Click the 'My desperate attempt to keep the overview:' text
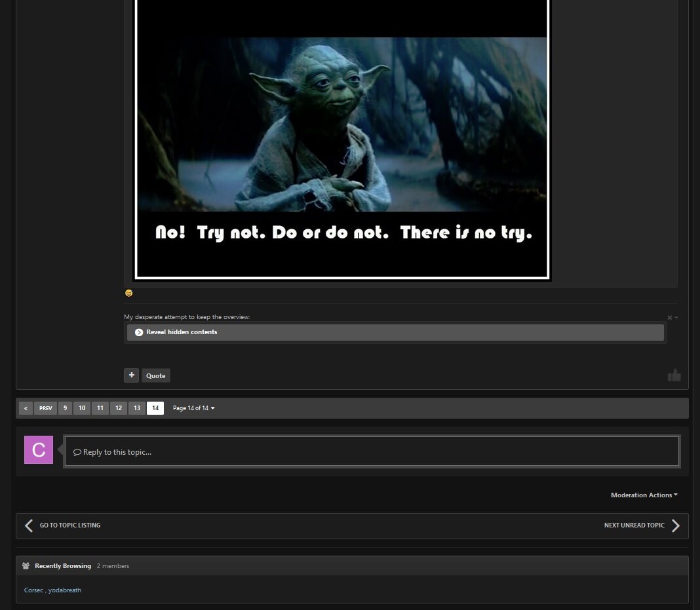This screenshot has width=700, height=610. click(x=187, y=317)
